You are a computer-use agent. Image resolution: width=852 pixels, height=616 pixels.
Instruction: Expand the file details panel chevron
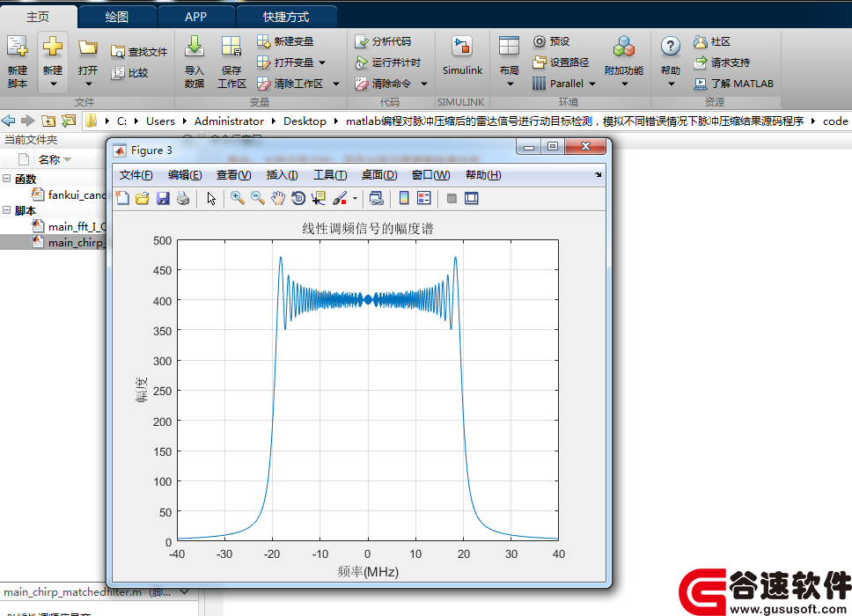tap(184, 591)
